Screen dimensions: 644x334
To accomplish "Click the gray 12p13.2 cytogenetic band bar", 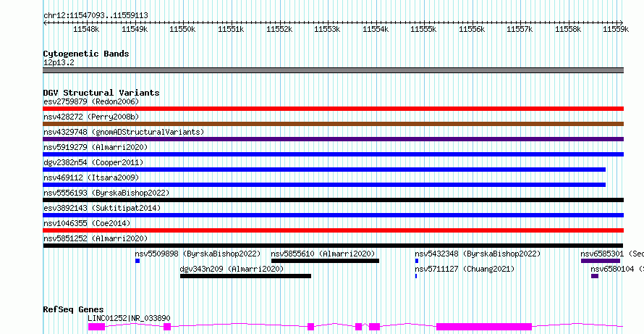I will coord(333,70).
